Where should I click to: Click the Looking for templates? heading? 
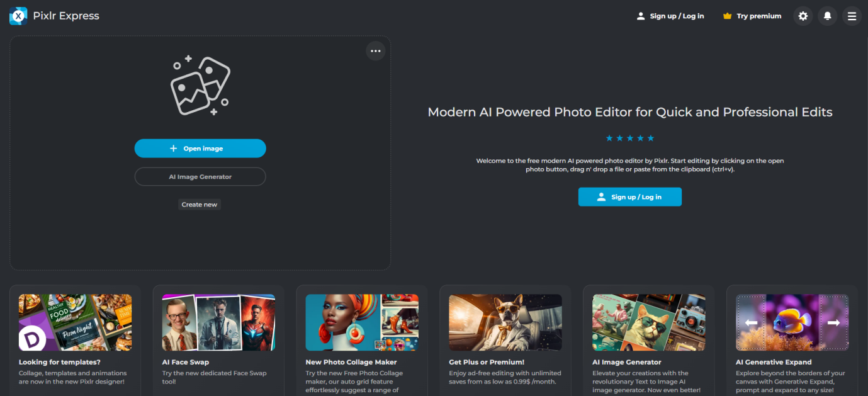point(60,362)
